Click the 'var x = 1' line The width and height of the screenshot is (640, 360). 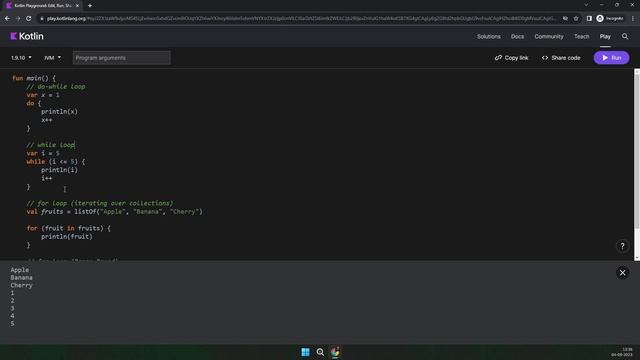coord(43,95)
